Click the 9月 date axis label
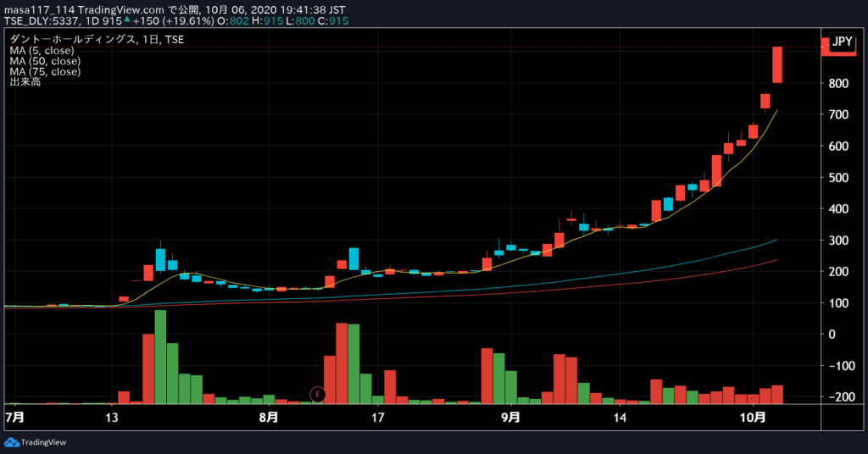 [x=510, y=417]
